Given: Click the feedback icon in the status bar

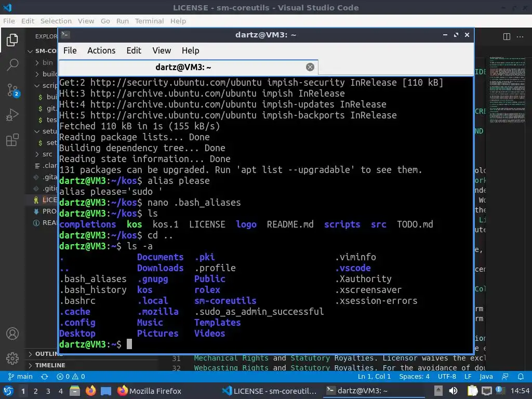Looking at the screenshot, I should pyautogui.click(x=505, y=377).
